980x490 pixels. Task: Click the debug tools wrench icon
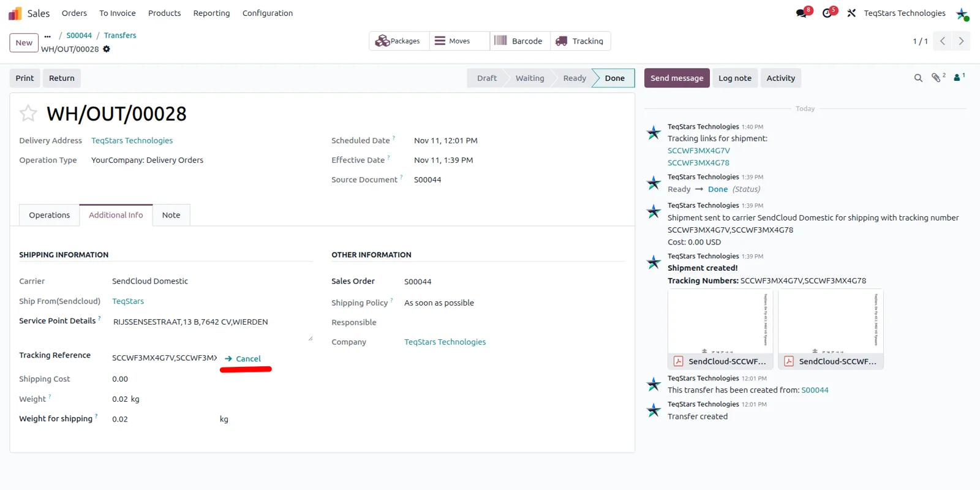pos(851,13)
